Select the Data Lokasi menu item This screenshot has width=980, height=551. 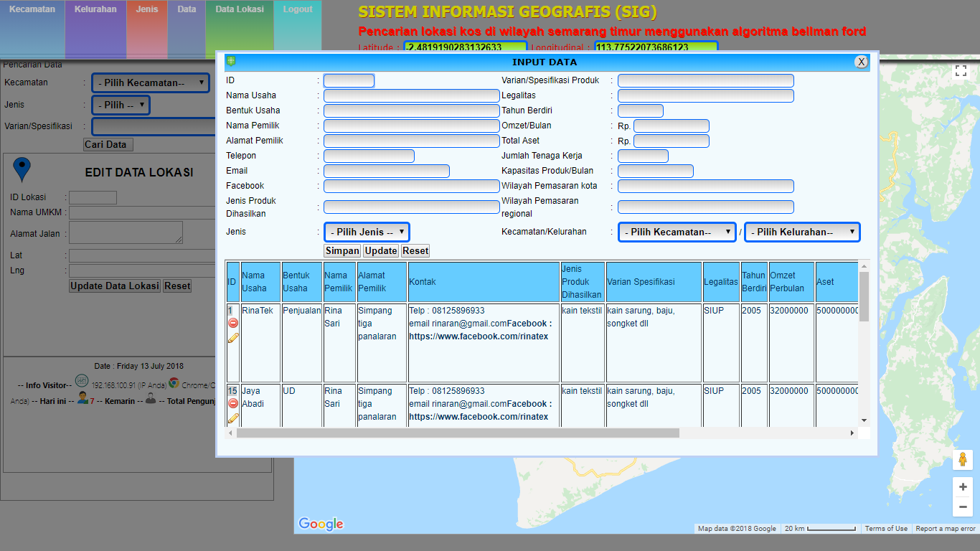tap(240, 10)
